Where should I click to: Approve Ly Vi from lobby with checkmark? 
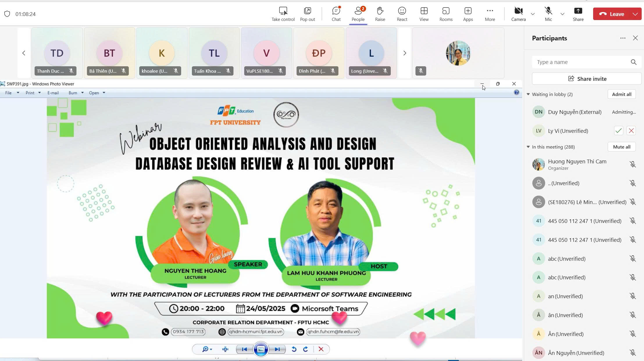click(618, 131)
